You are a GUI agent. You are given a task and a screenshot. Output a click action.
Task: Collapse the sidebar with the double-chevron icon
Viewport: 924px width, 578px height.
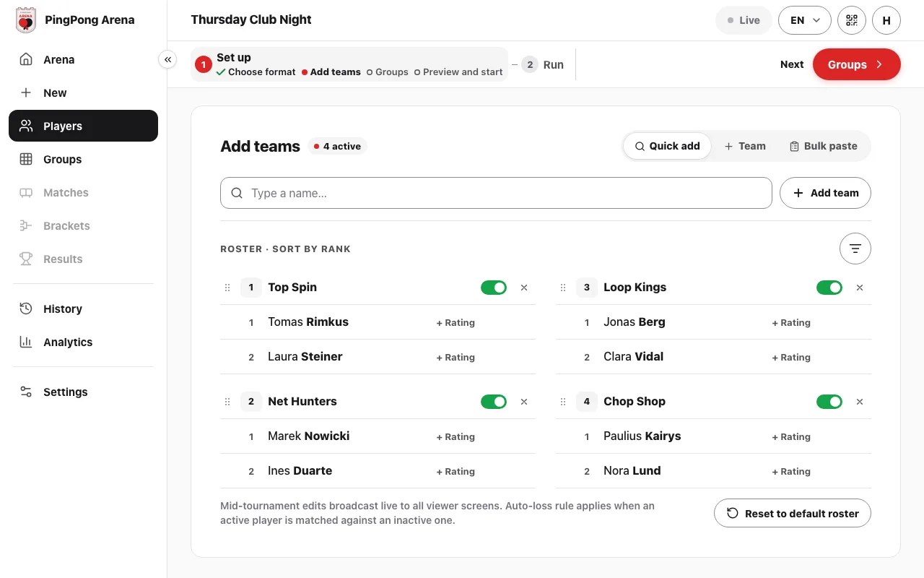tap(167, 60)
